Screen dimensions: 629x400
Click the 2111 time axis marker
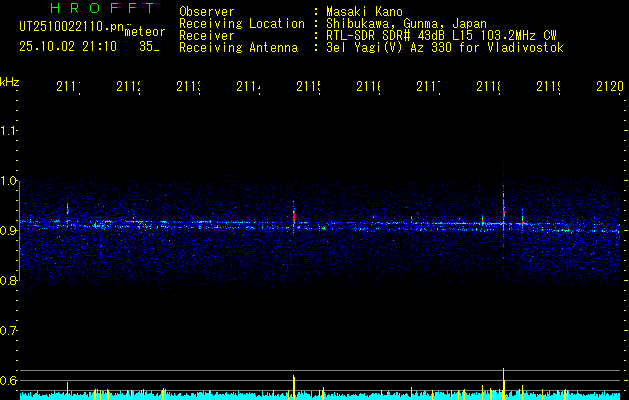[x=68, y=87]
